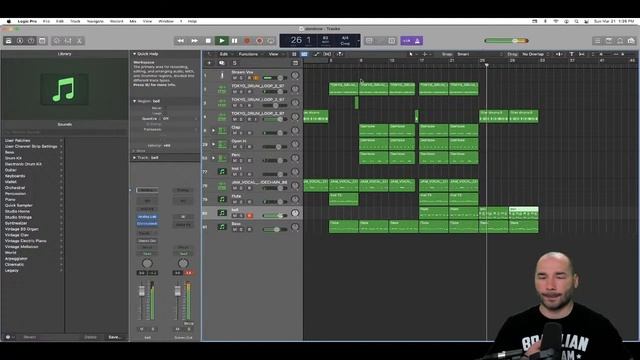Click the Forward transport button
Screen dimensions: 640x360
(x=194, y=41)
